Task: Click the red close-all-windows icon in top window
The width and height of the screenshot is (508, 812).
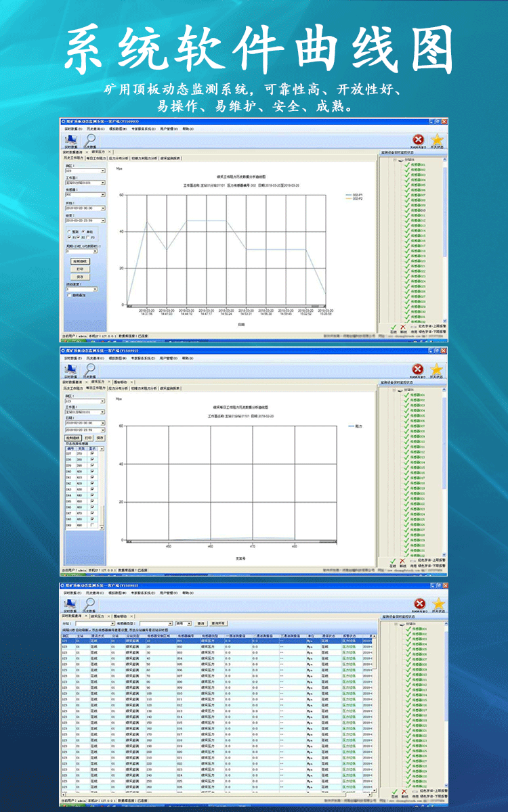Action: pyautogui.click(x=418, y=138)
